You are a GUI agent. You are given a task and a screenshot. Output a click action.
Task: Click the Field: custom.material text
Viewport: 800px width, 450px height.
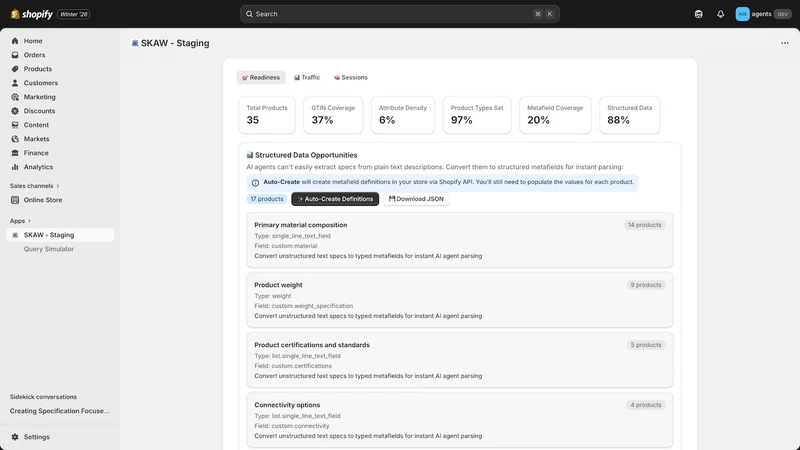tap(286, 246)
